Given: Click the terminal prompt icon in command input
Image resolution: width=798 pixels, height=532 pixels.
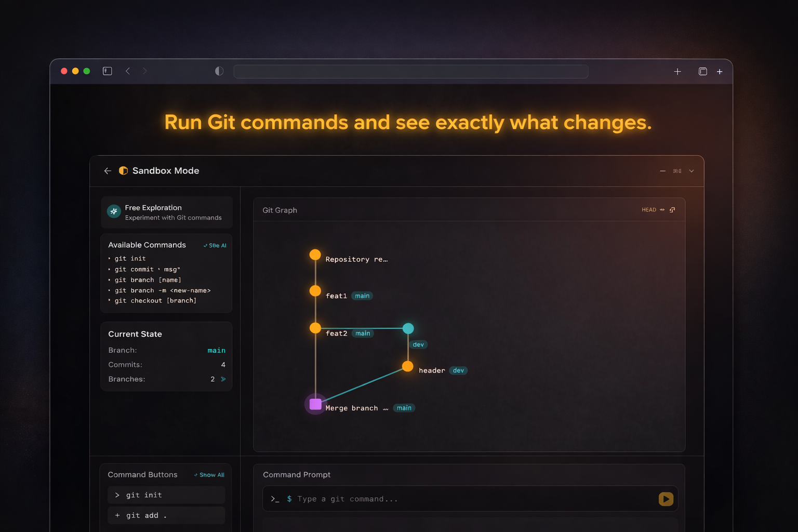Looking at the screenshot, I should (275, 499).
